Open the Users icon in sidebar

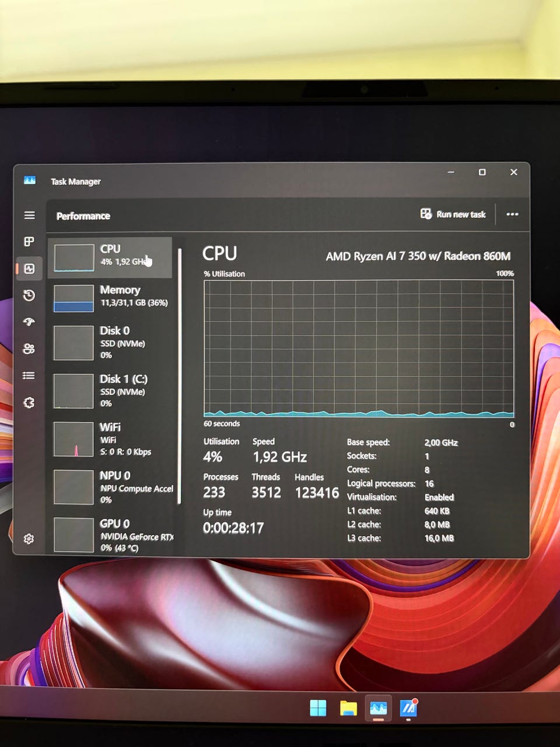pos(29,349)
